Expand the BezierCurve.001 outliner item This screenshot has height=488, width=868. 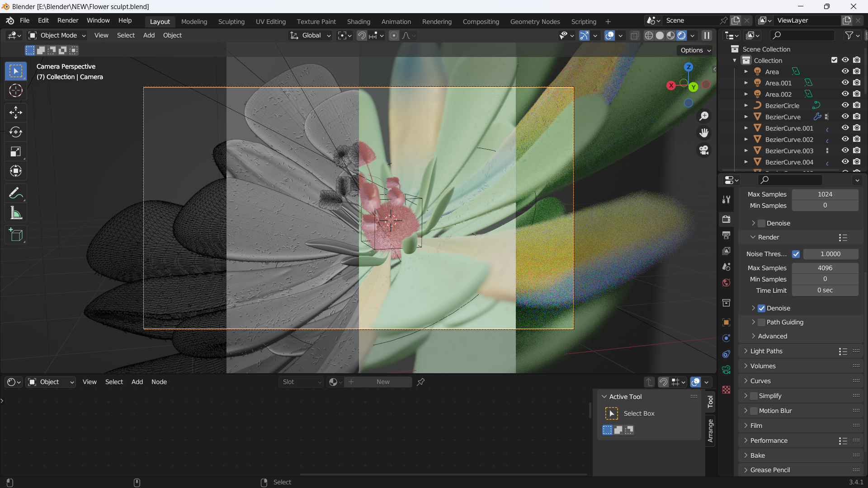pyautogui.click(x=746, y=128)
